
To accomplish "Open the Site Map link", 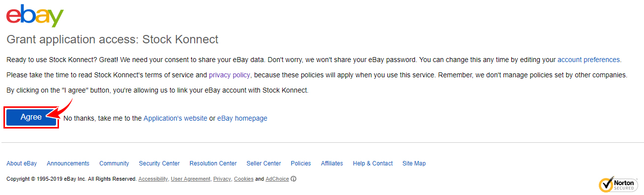I will (414, 163).
